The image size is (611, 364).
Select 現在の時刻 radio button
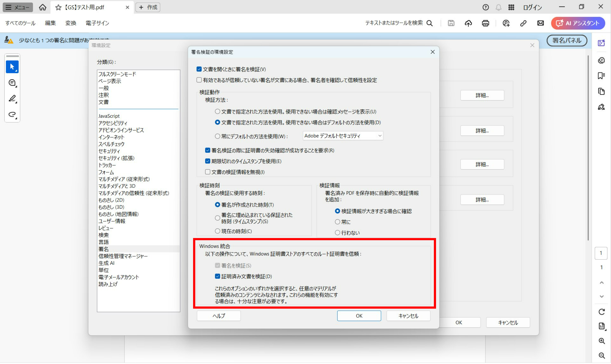(x=217, y=231)
